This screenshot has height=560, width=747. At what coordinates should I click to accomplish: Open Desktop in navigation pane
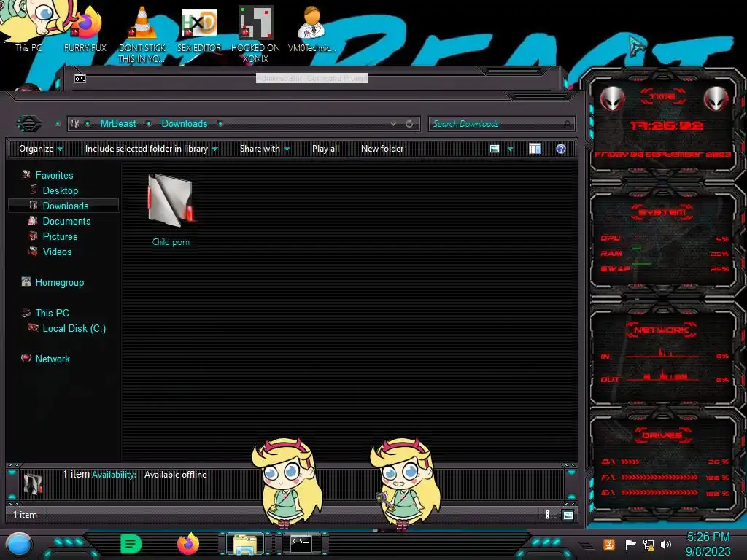coord(61,190)
